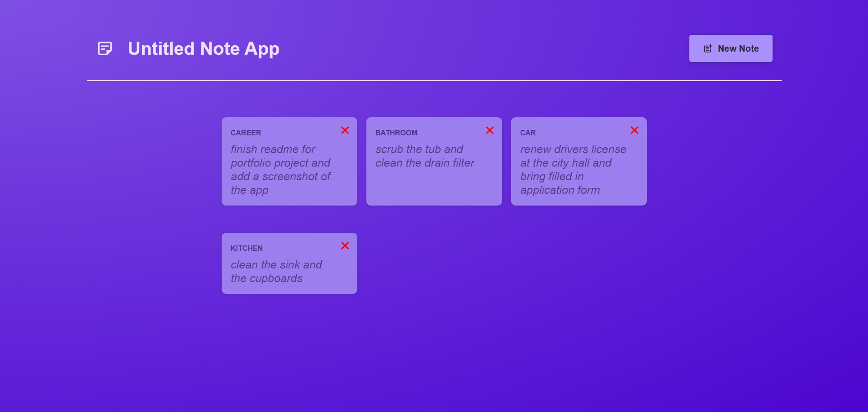Create a note with New Note button

[731, 48]
